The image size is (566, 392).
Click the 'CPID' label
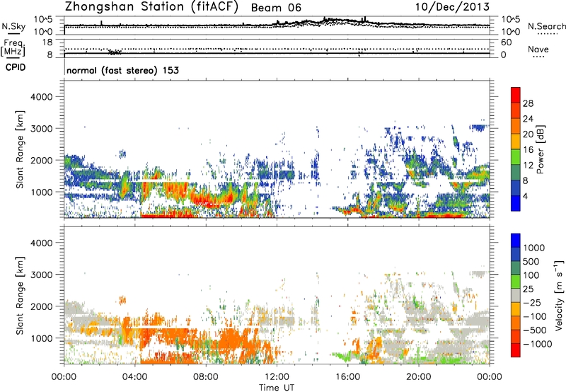coord(16,67)
